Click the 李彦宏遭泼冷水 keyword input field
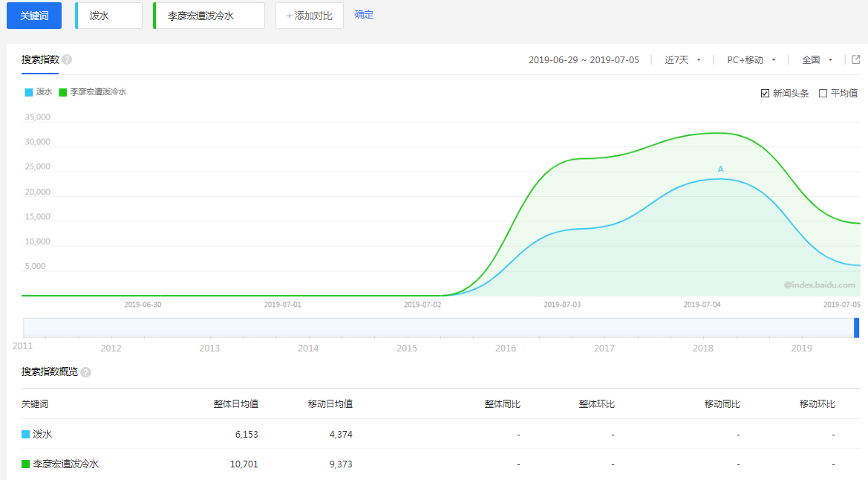The height and width of the screenshot is (480, 868). point(209,16)
